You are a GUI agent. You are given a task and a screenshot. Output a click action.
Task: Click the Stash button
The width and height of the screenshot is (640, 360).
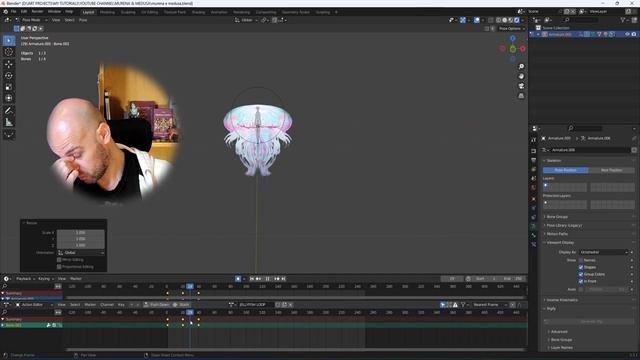click(181, 305)
